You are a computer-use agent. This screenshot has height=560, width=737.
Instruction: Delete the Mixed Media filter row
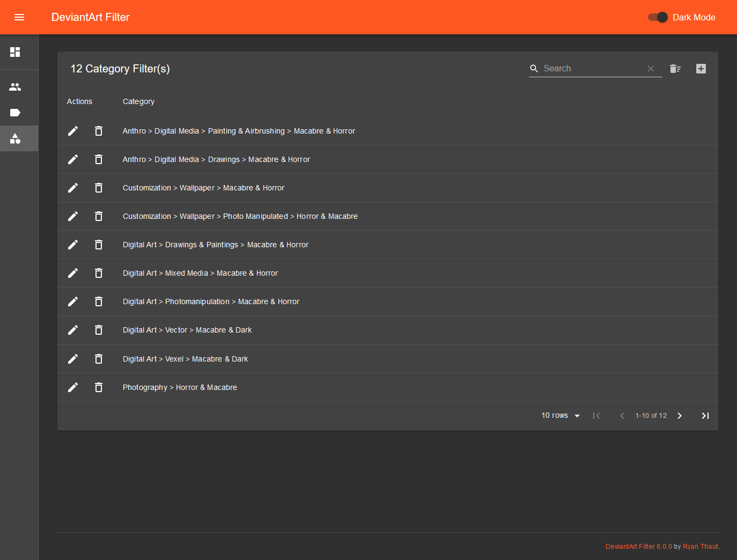pos(99,273)
